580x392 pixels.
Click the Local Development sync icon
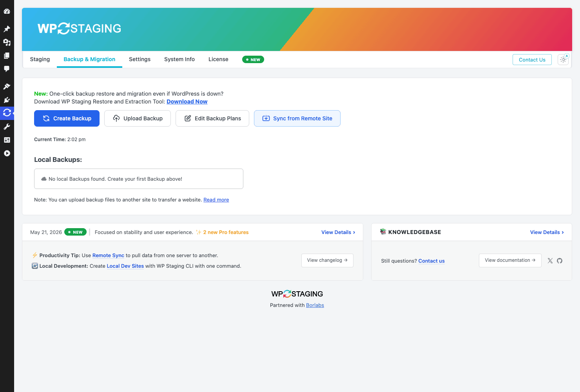[35, 266]
